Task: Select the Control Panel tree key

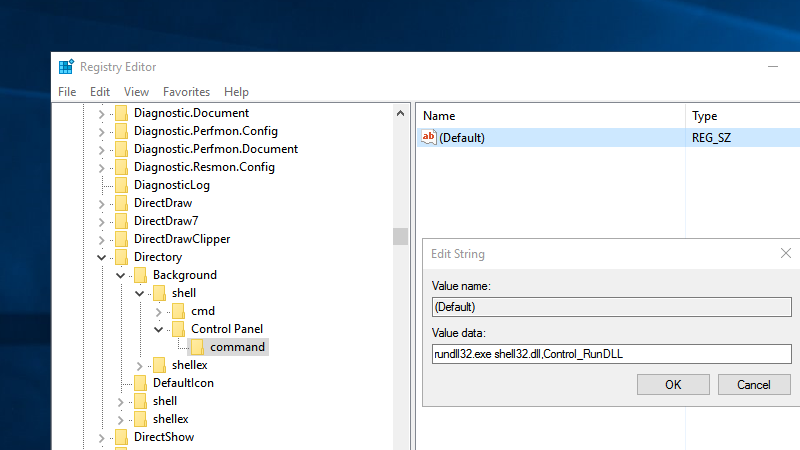Action: click(x=227, y=329)
